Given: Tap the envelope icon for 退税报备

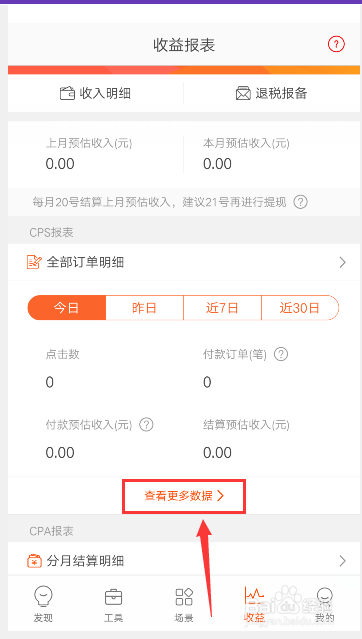Looking at the screenshot, I should (243, 93).
